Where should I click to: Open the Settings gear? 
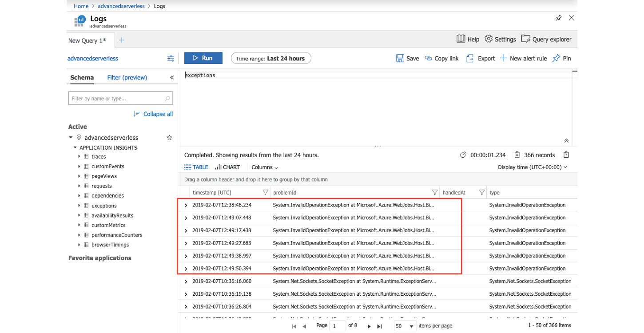489,39
